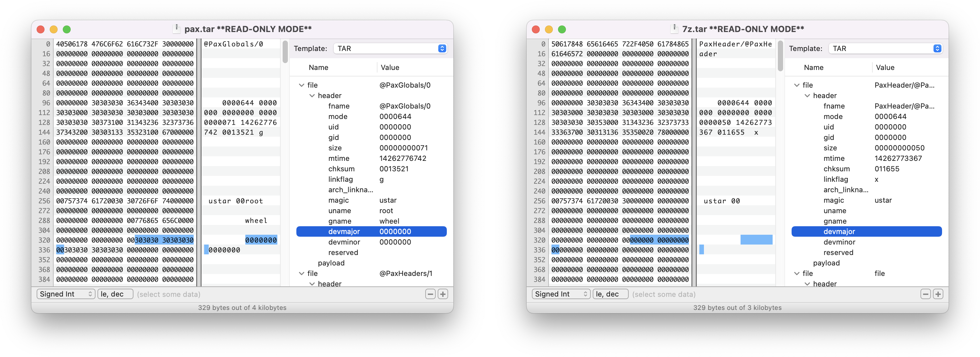Open Signed Int type selector in 7z.tar window
The width and height of the screenshot is (980, 357).
pyautogui.click(x=561, y=294)
